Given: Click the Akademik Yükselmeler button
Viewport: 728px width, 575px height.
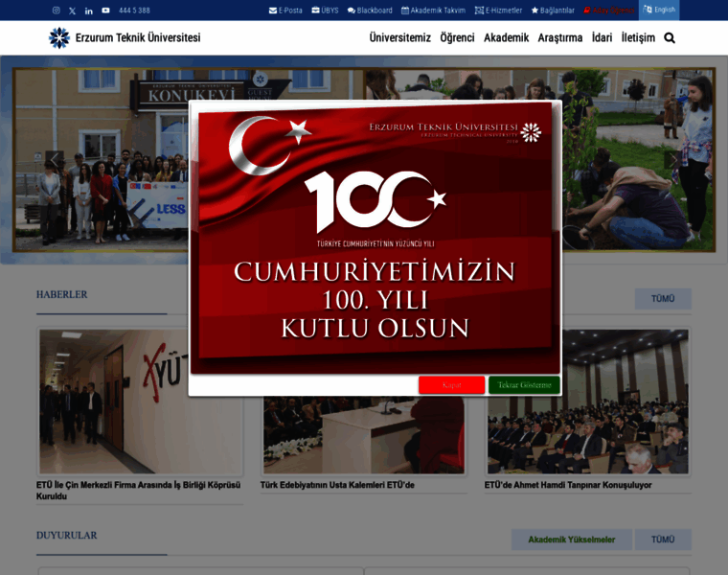Looking at the screenshot, I should click(572, 540).
